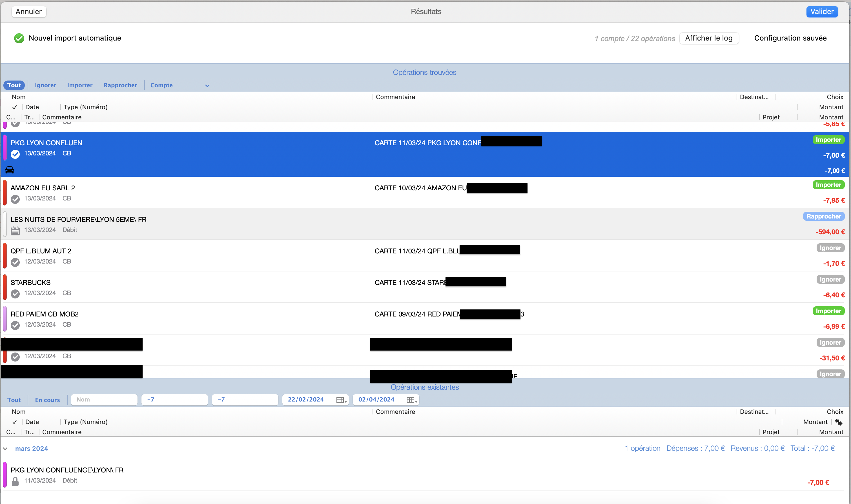Expand the hidden operations list chevron

(x=207, y=86)
